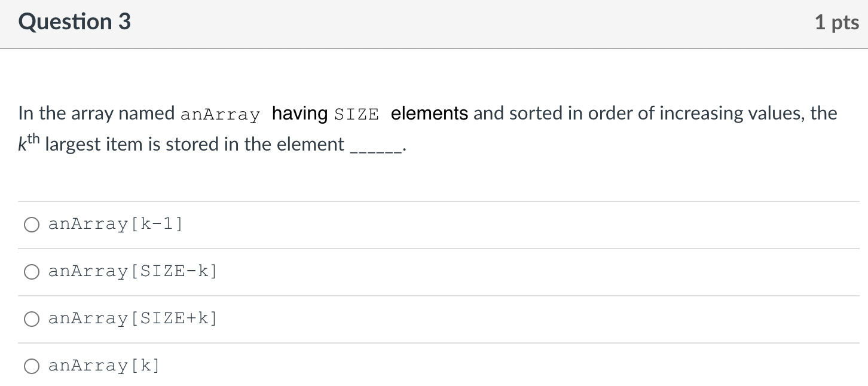Viewport: 868px width, 386px height.
Task: Click the 1 pts label
Action: point(836,22)
